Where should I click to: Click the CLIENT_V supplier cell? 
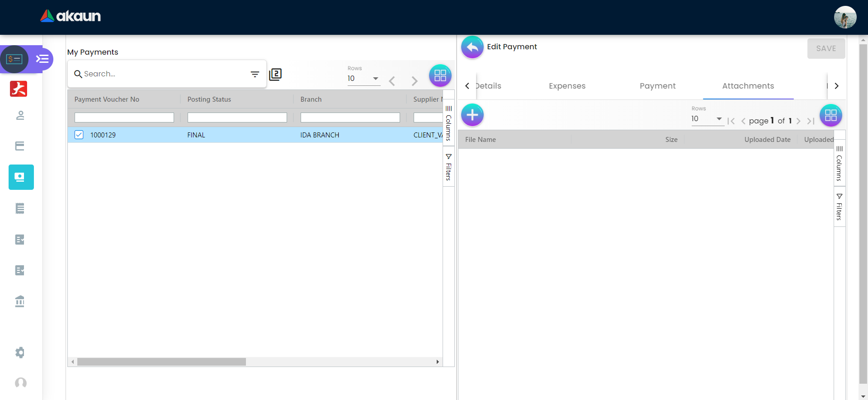click(428, 135)
